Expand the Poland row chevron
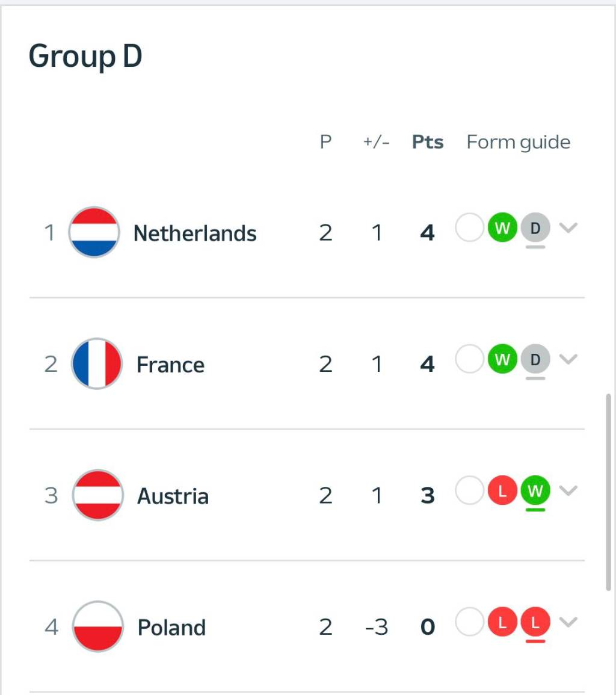Screen dimensions: 616x695 [x=568, y=622]
